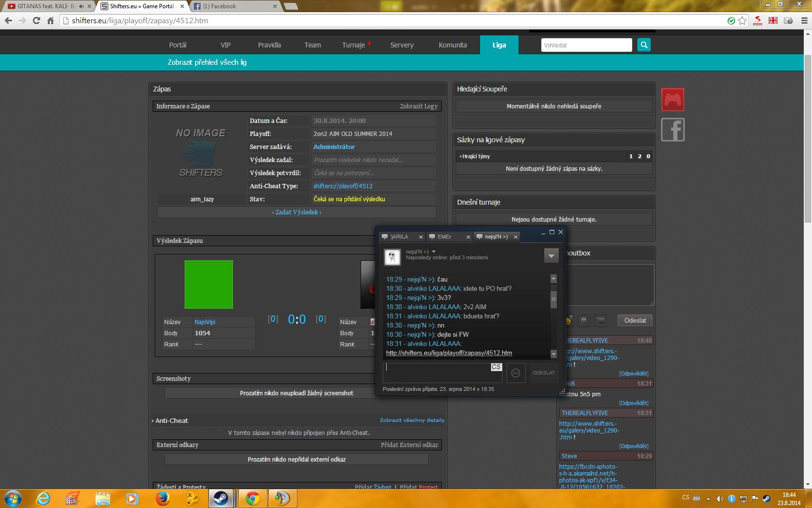Click the bold formatting shoutbox icon

coord(584,320)
